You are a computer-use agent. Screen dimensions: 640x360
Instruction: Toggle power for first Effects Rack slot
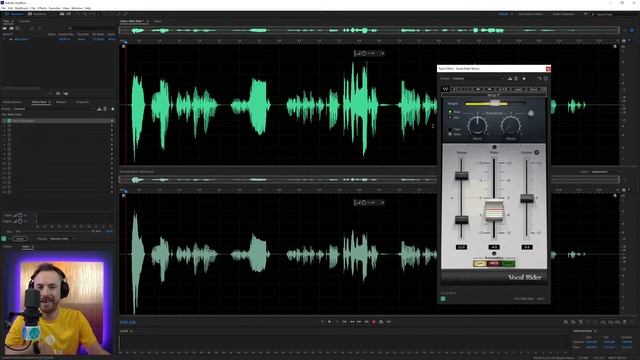[x=9, y=121]
